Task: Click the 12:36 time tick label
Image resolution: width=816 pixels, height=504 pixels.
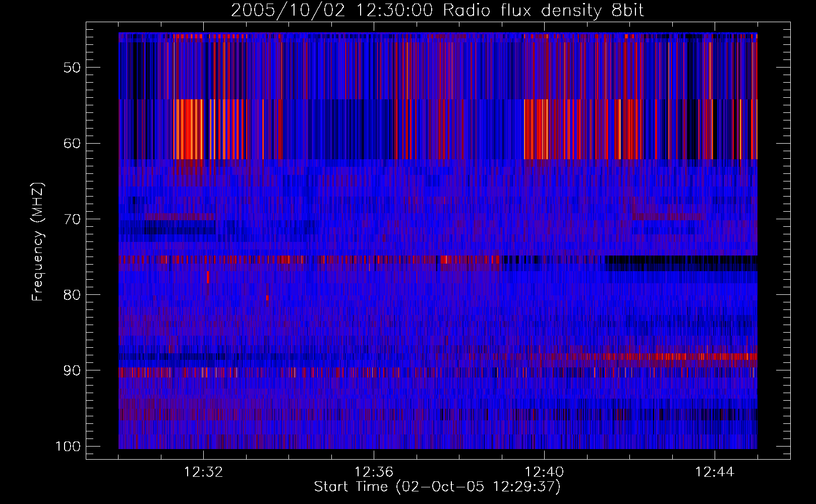Action: 374,472
